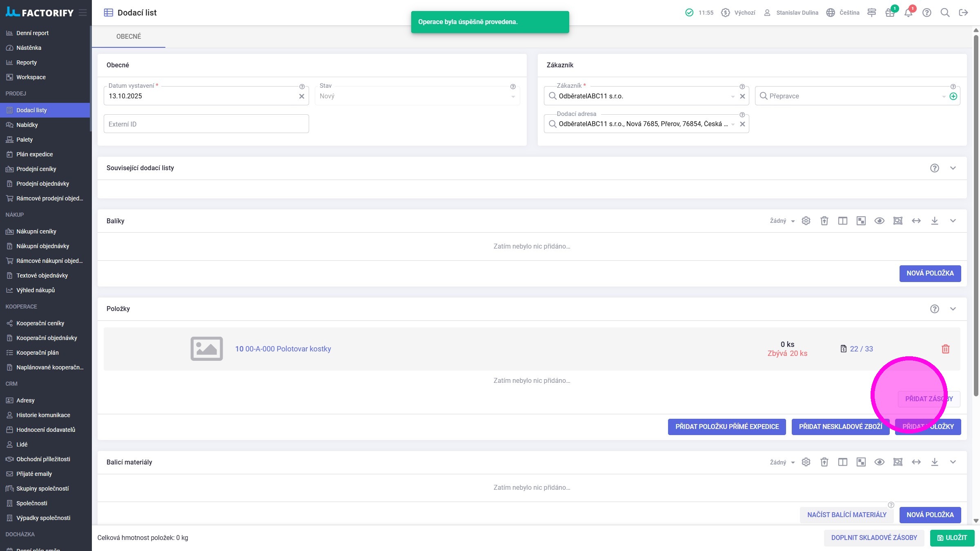The width and height of the screenshot is (980, 551).
Task: Collapse the Položky section chevron
Action: (953, 309)
